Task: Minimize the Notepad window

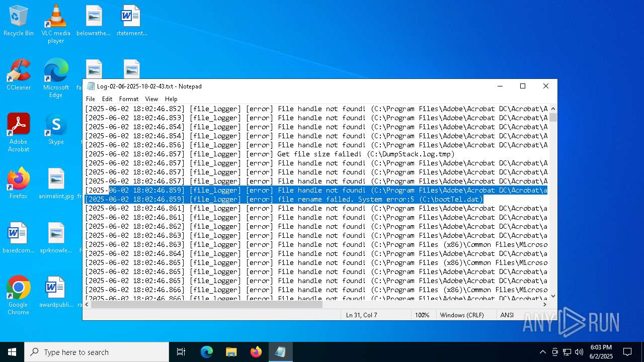Action: (x=500, y=86)
